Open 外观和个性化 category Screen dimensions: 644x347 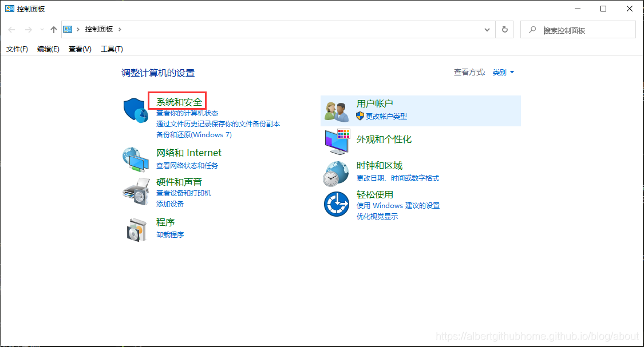tap(384, 139)
